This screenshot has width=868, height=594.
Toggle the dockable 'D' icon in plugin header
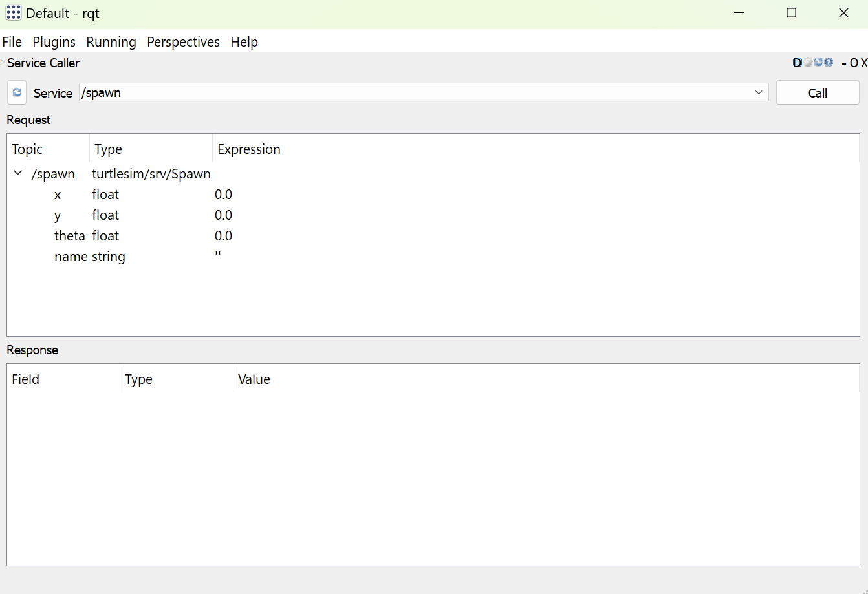pos(797,63)
